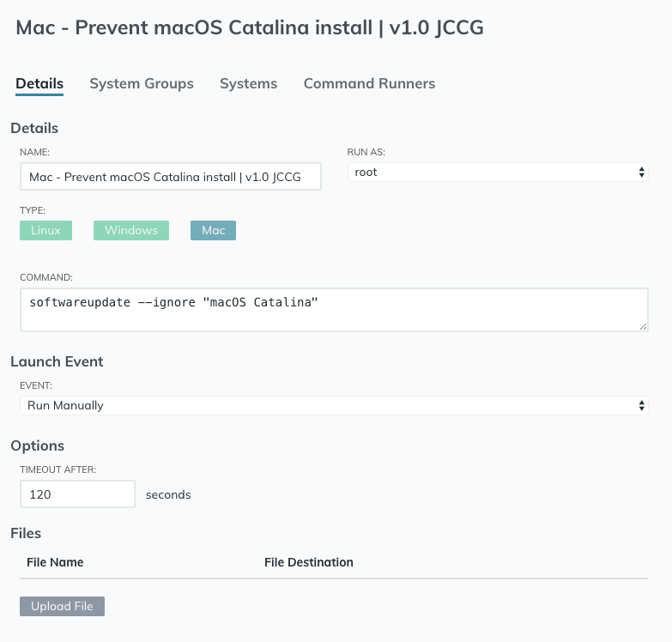The height and width of the screenshot is (642, 672).
Task: Click the Command box resize handle
Action: point(643,326)
